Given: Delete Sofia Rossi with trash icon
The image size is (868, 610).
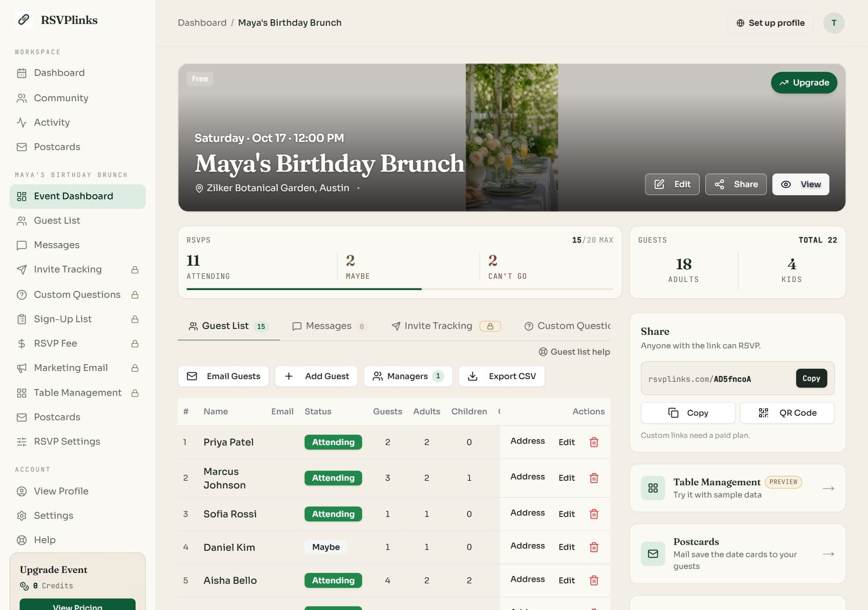Looking at the screenshot, I should click(594, 514).
